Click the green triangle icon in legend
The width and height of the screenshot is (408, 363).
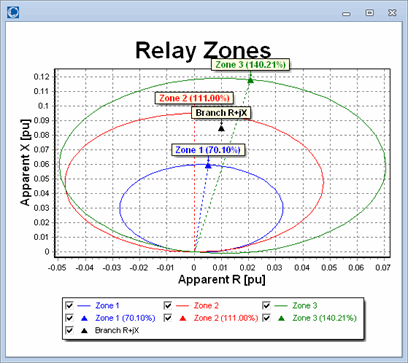pos(281,318)
